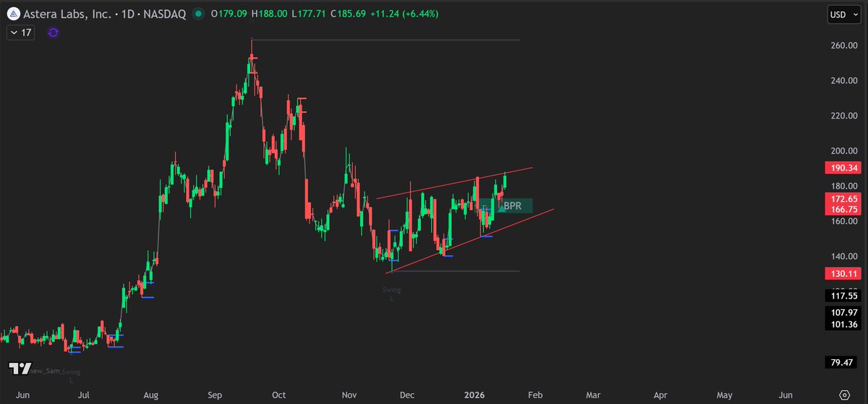
Task: Click 260.00 on the price axis
Action: pyautogui.click(x=843, y=46)
